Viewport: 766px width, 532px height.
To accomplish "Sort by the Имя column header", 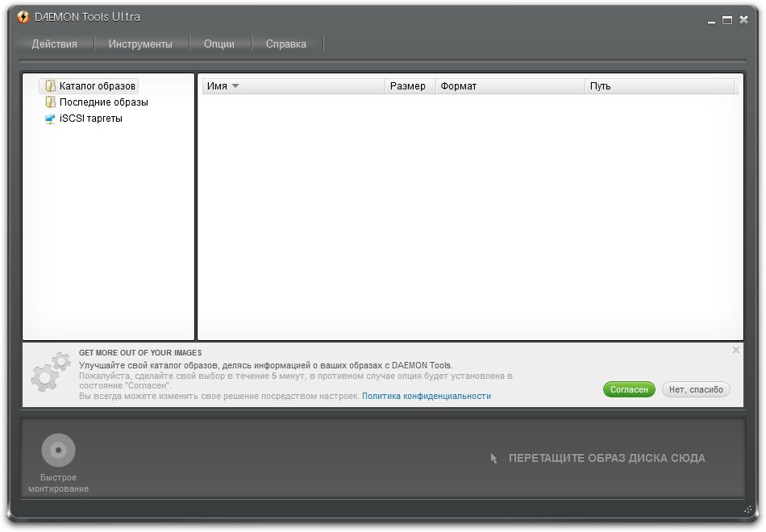I will click(293, 86).
